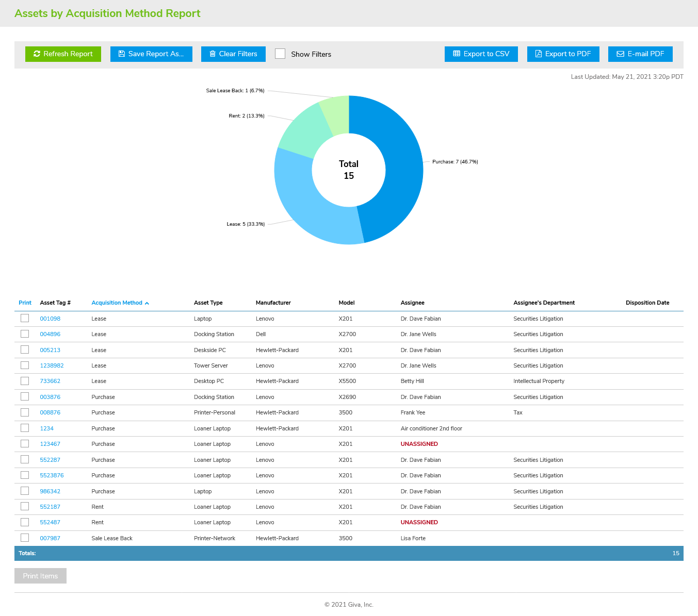Check the print box for asset 552287
The image size is (698, 616).
pyautogui.click(x=24, y=459)
